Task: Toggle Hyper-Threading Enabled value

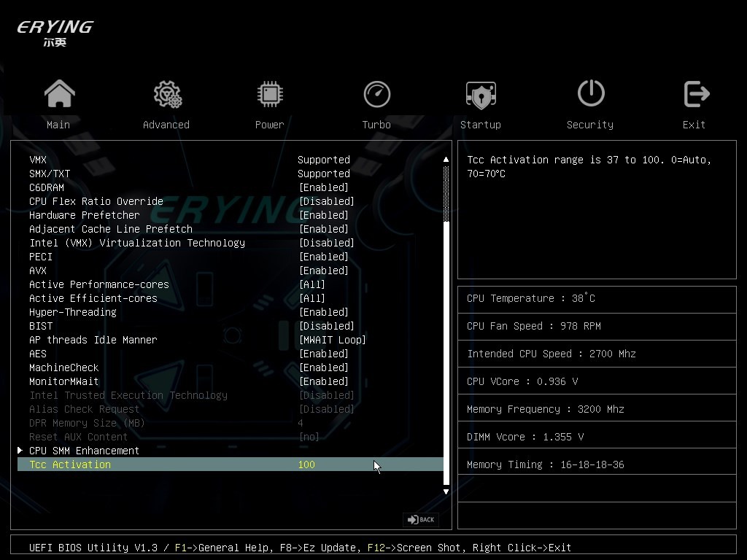Action: pyautogui.click(x=323, y=312)
